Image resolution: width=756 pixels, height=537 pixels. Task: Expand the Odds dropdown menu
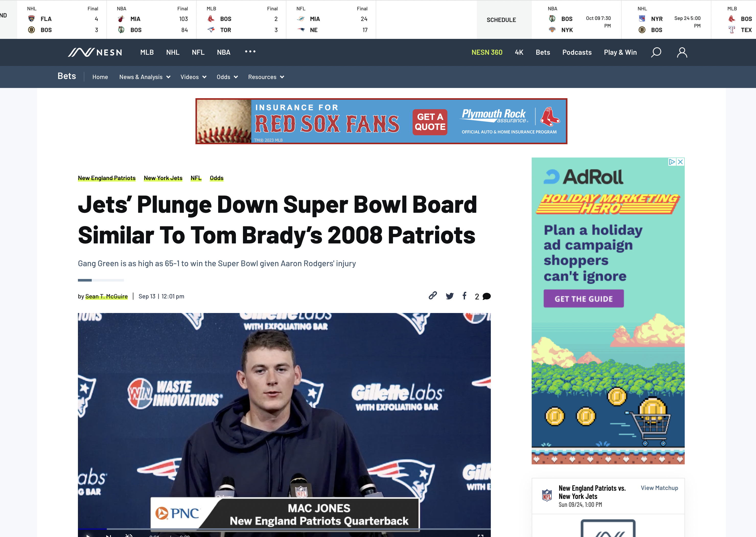[x=227, y=77]
